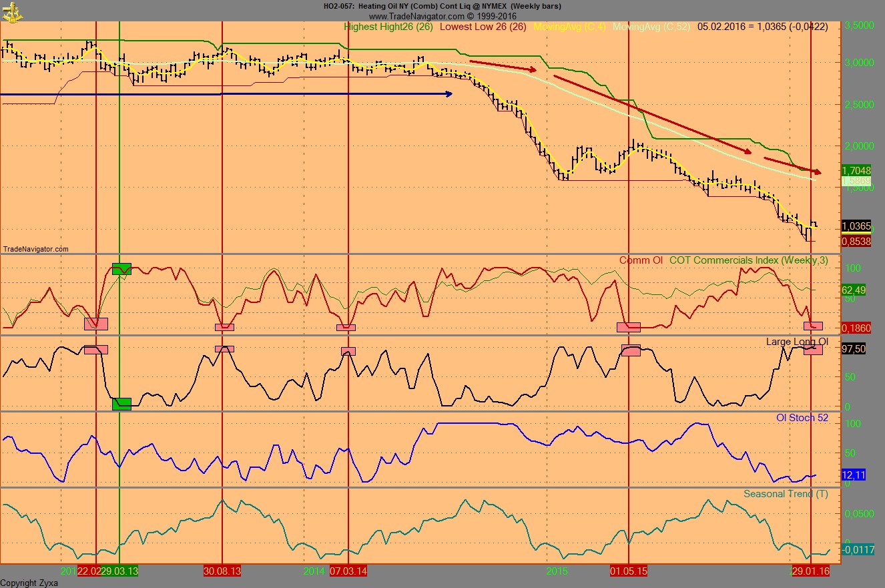Click the gold sextant application icon

[x=11, y=11]
